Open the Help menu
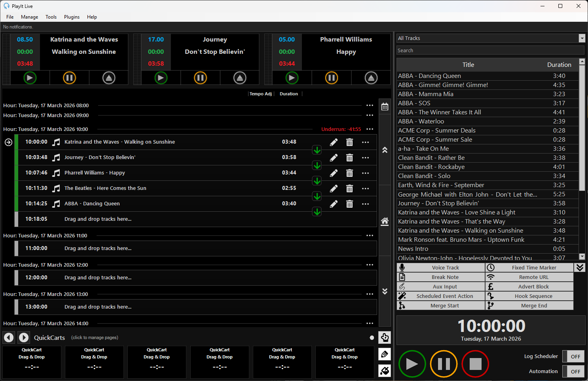The width and height of the screenshot is (588, 381). (x=92, y=17)
